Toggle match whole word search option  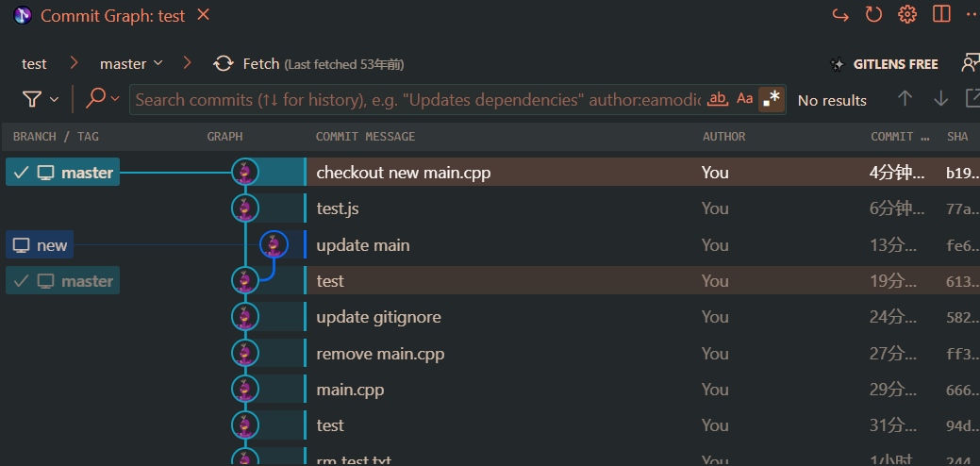(x=718, y=99)
